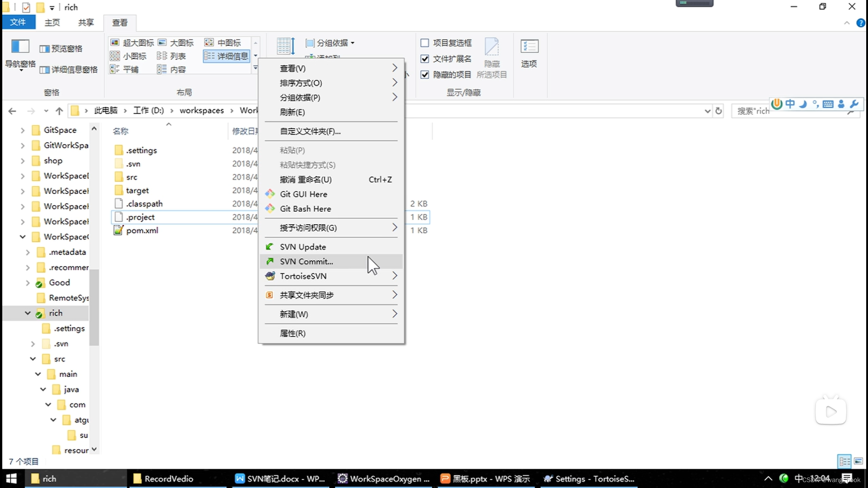Switch to the Home (主页) tab

(52, 23)
